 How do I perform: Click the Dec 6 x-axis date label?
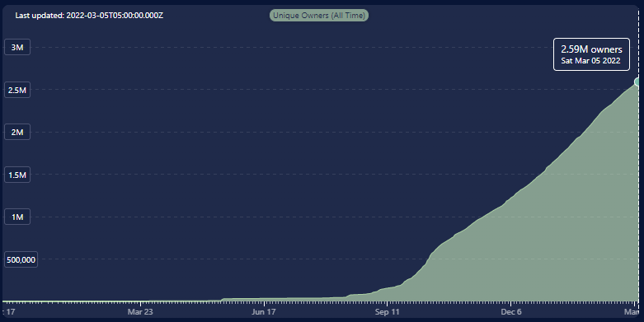(511, 312)
